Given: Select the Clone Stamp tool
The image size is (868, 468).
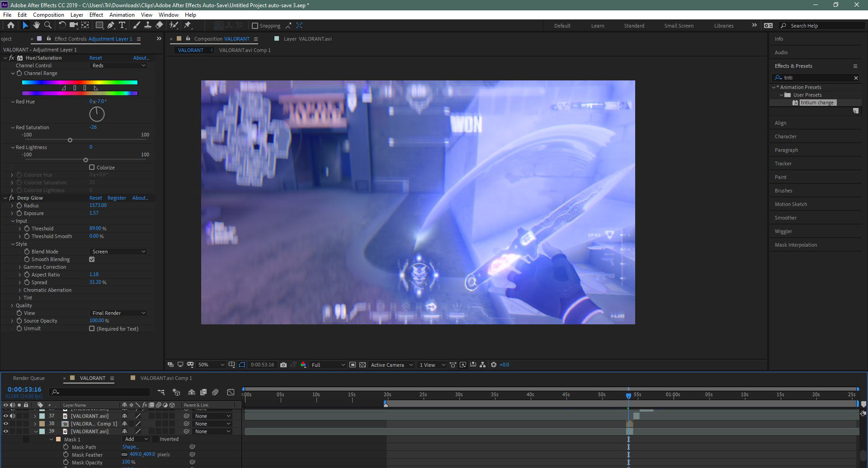Looking at the screenshot, I should (x=147, y=25).
